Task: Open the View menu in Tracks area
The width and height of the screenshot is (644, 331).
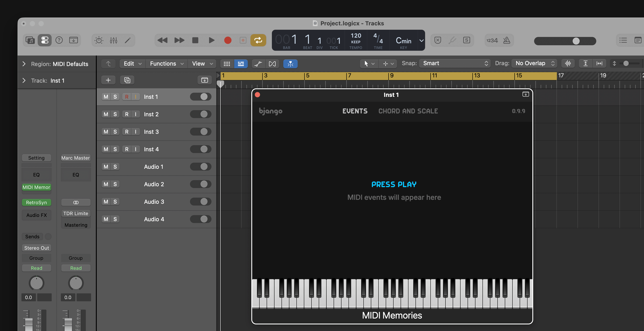Action: (202, 64)
